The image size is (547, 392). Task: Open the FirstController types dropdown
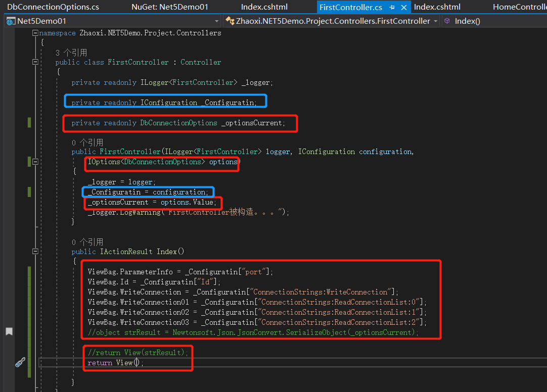[435, 21]
